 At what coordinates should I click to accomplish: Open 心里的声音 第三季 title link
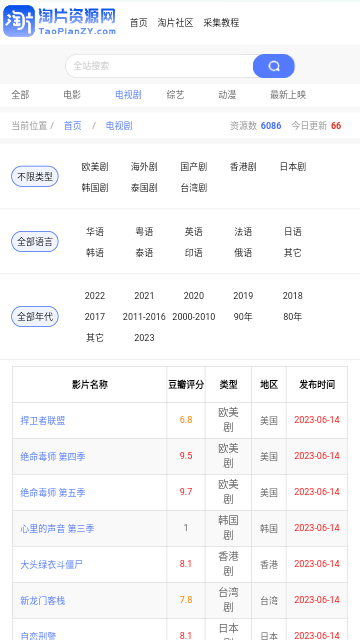(x=58, y=529)
